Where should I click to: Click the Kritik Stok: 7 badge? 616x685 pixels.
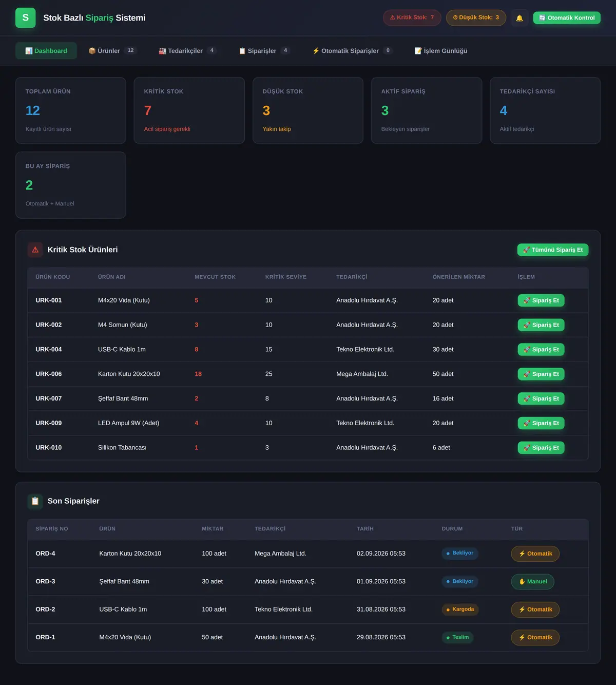click(x=412, y=17)
